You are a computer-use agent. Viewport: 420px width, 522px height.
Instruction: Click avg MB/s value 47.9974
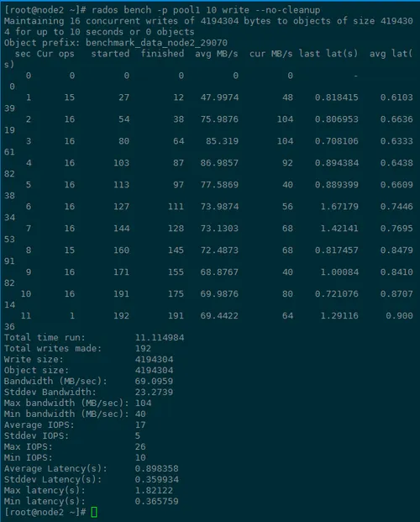click(x=219, y=98)
